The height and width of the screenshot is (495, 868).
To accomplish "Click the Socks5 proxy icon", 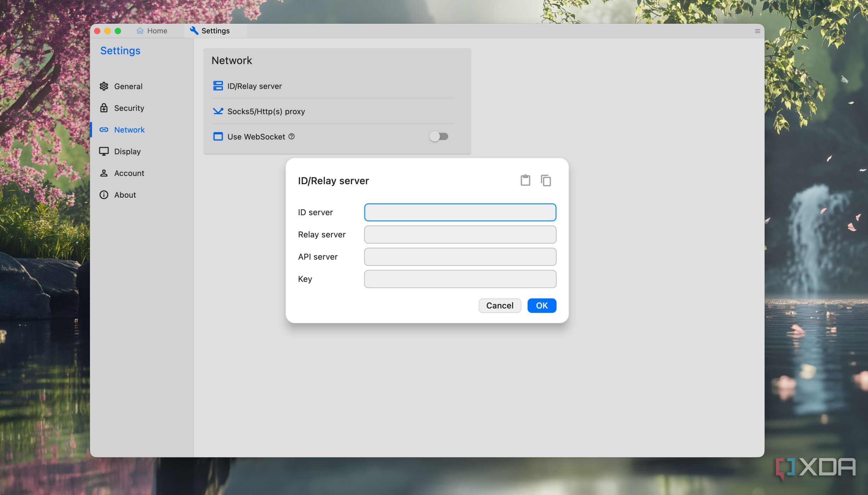I will (x=218, y=111).
